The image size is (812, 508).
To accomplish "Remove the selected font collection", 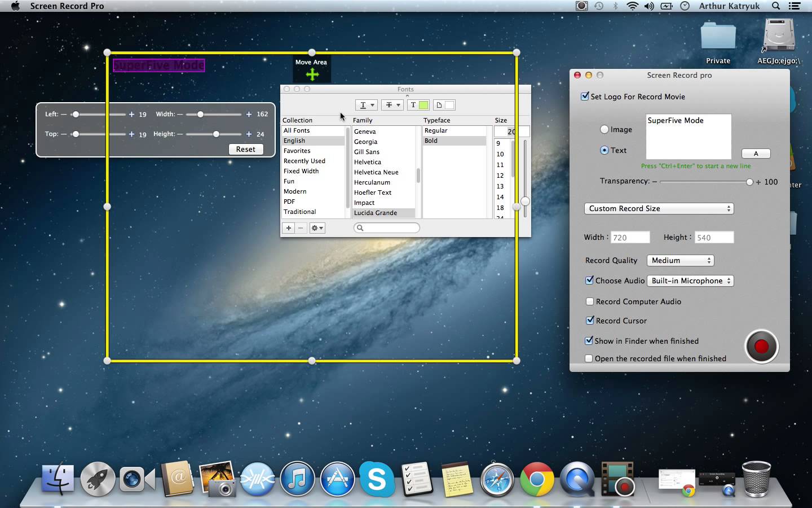I will (x=301, y=228).
